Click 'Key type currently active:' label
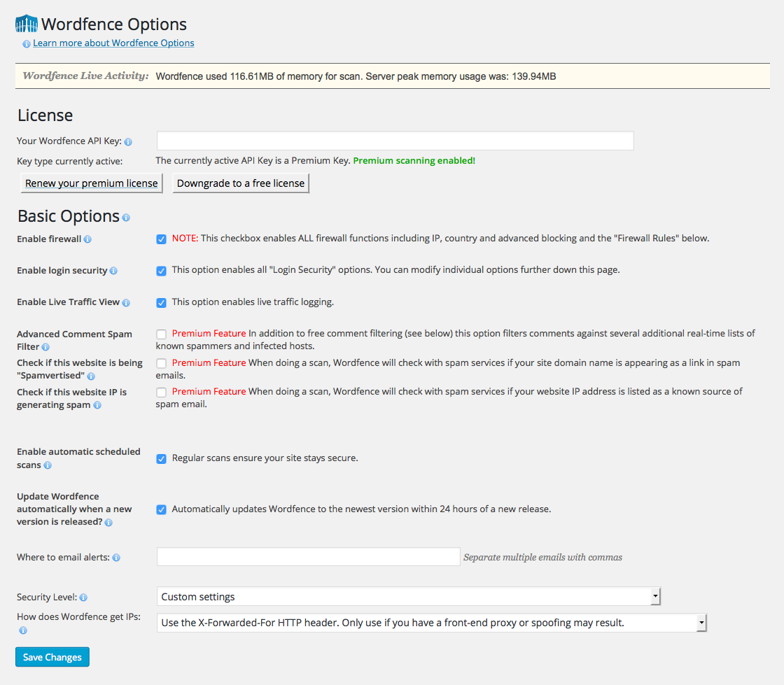Screen dimensions: 784x685 pyautogui.click(x=69, y=162)
